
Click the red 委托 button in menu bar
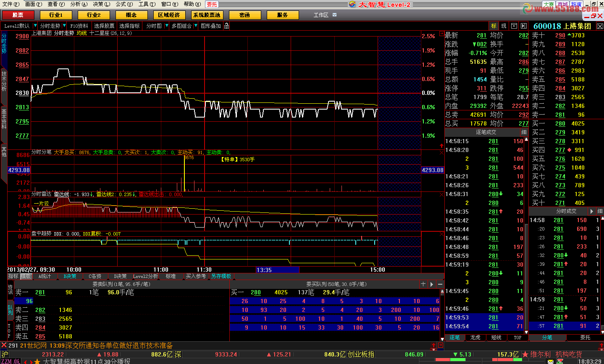click(x=212, y=4)
